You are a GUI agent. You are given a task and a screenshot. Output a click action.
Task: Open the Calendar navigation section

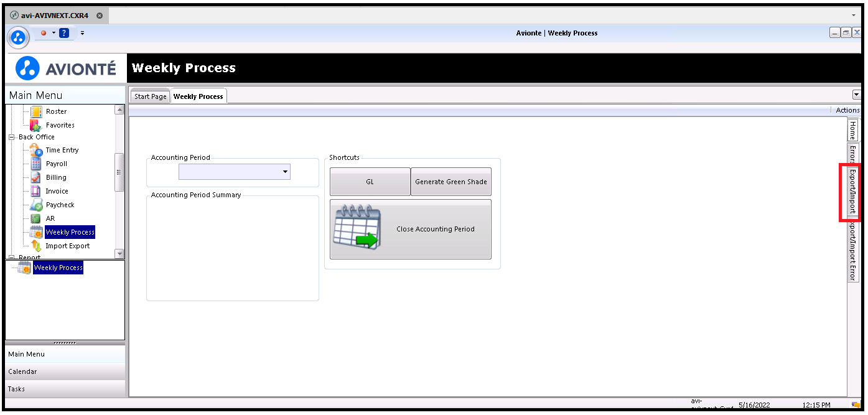click(65, 371)
